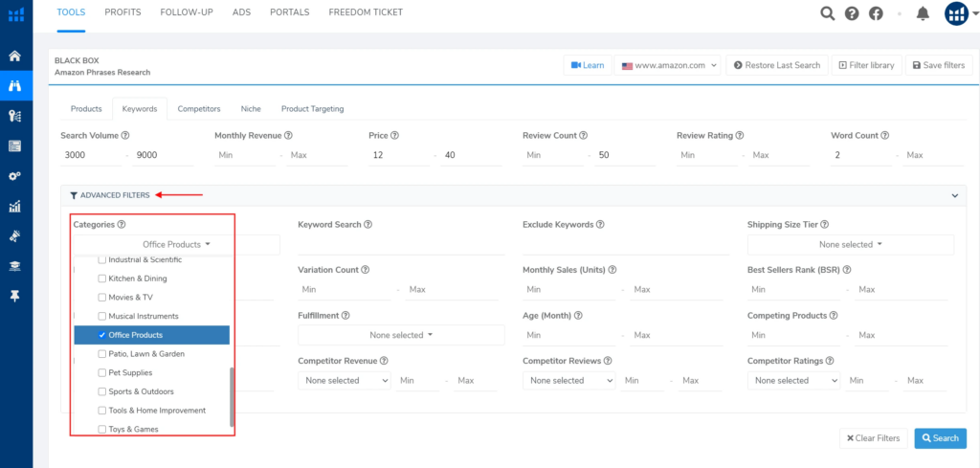The image size is (980, 468).
Task: Select the binoculars research icon in sidebar
Action: [15, 85]
